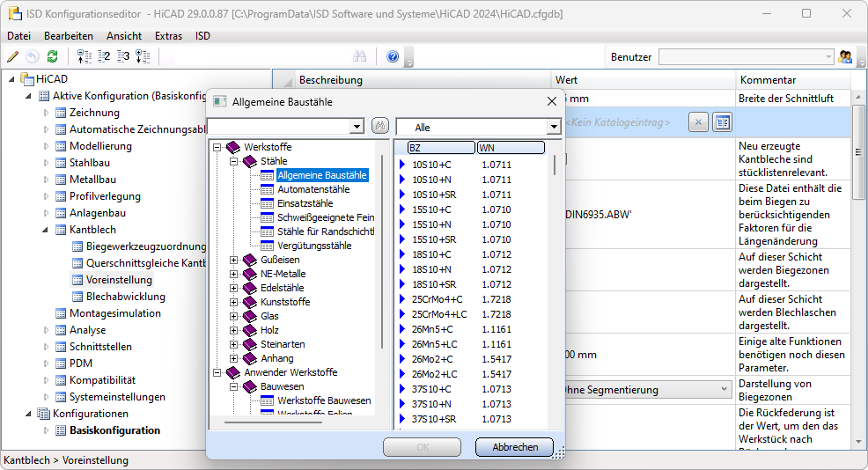The image size is (868, 470).
Task: Sort by the BZ column header
Action: click(441, 148)
